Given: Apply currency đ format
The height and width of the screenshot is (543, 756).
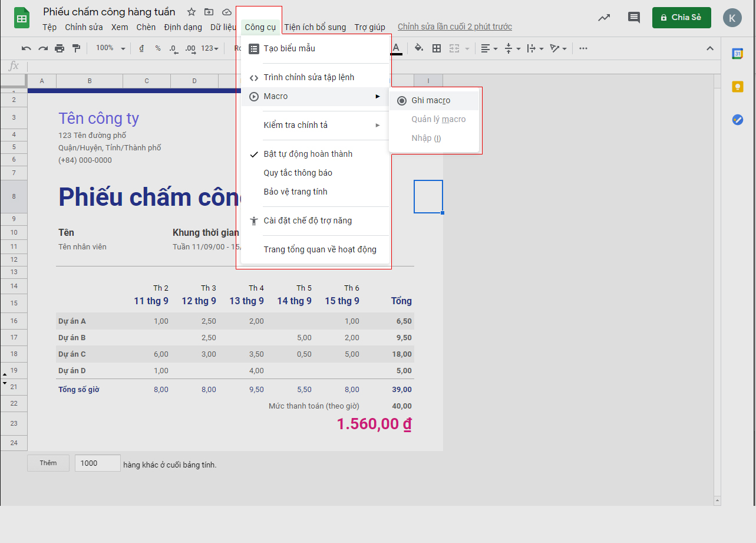Looking at the screenshot, I should pos(141,48).
